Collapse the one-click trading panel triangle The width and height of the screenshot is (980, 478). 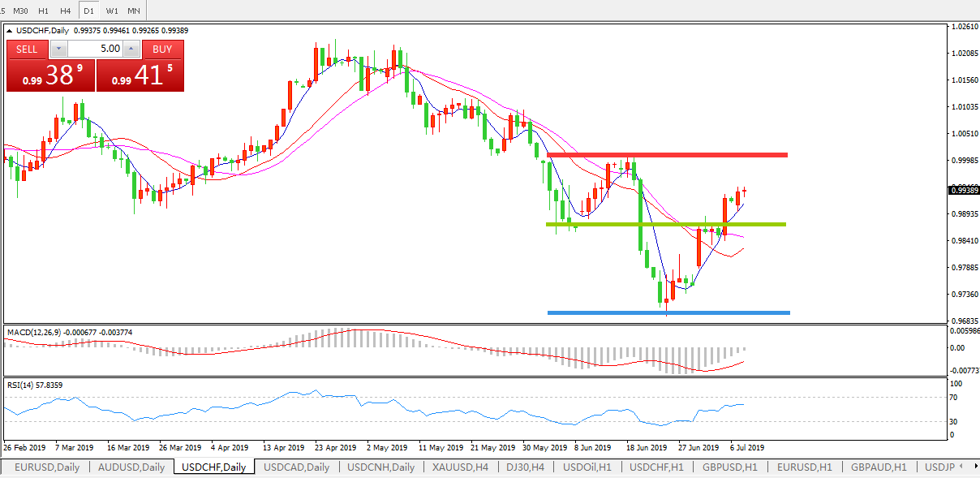coord(10,31)
